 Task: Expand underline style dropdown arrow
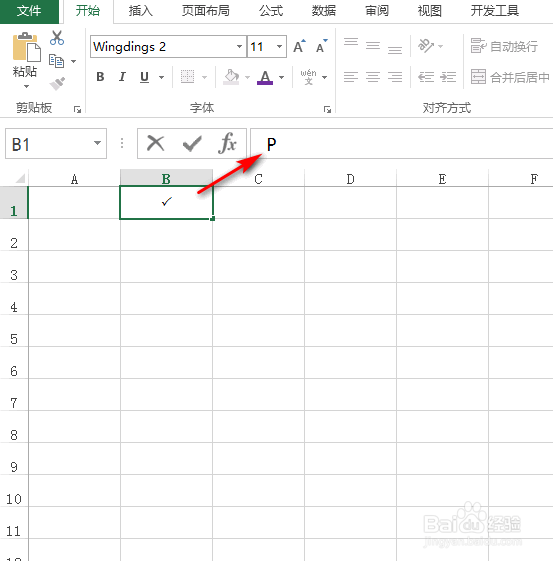[162, 77]
